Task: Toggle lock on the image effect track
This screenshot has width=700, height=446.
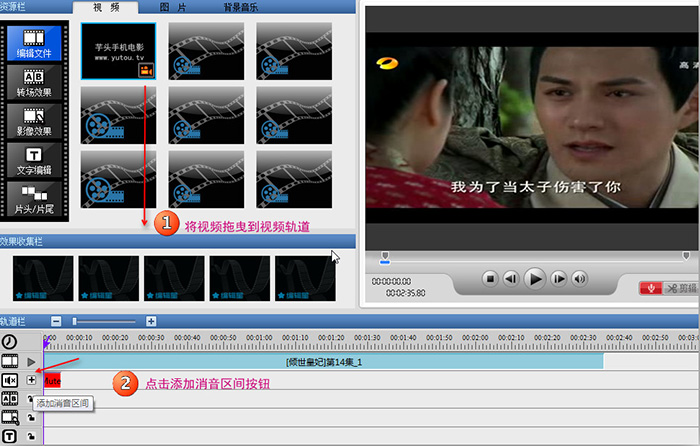Action: point(31,417)
